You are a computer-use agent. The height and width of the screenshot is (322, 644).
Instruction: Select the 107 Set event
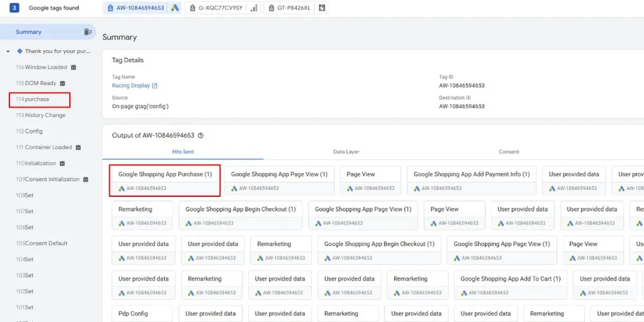[x=25, y=212]
